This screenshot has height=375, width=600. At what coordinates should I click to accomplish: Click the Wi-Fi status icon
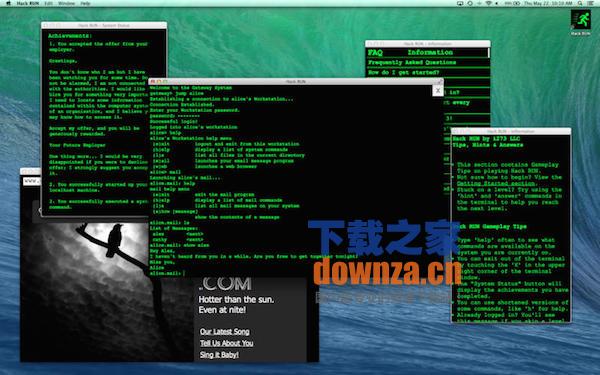(489, 3)
